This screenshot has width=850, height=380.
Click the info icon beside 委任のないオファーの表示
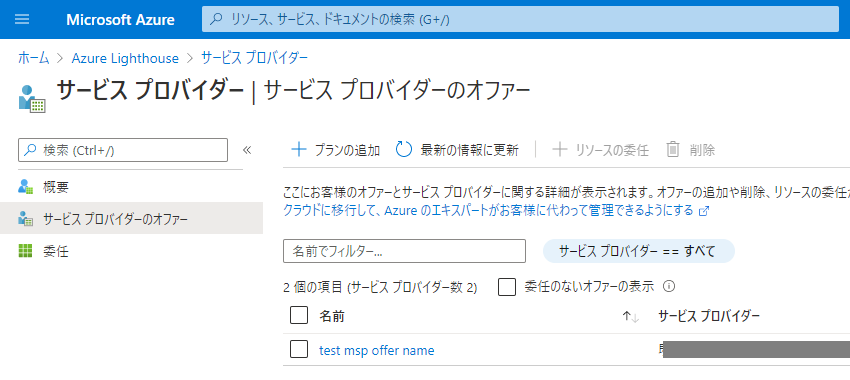[669, 286]
